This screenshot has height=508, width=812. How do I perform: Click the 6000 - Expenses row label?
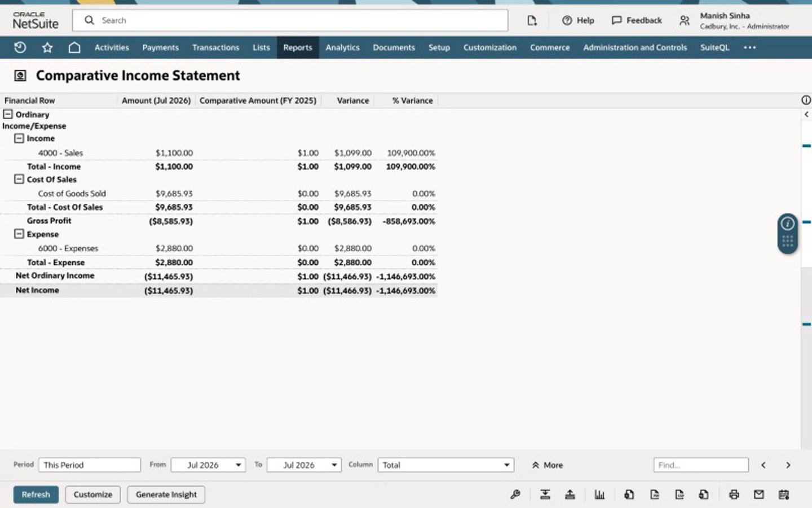point(68,248)
